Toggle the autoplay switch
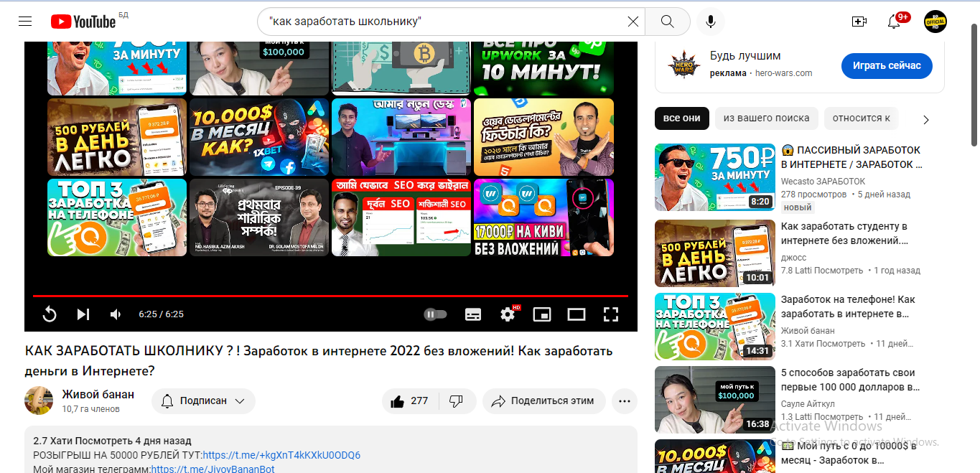Image resolution: width=980 pixels, height=473 pixels. pyautogui.click(x=435, y=314)
